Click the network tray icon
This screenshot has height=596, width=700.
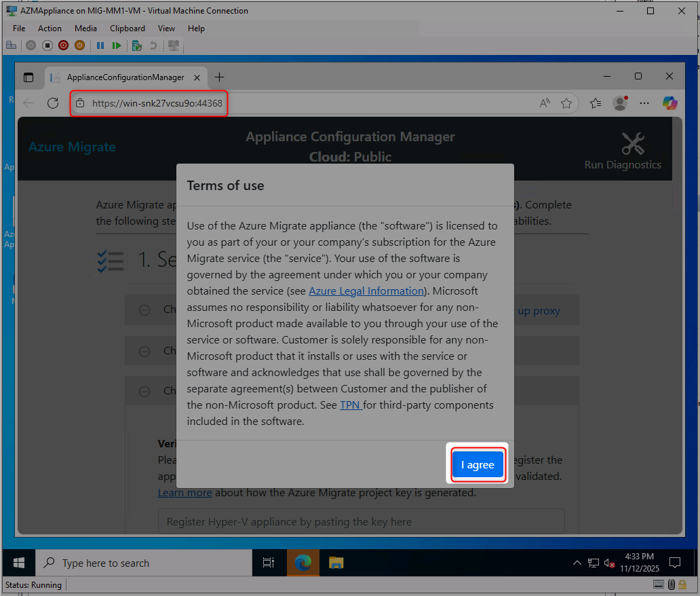(x=594, y=563)
